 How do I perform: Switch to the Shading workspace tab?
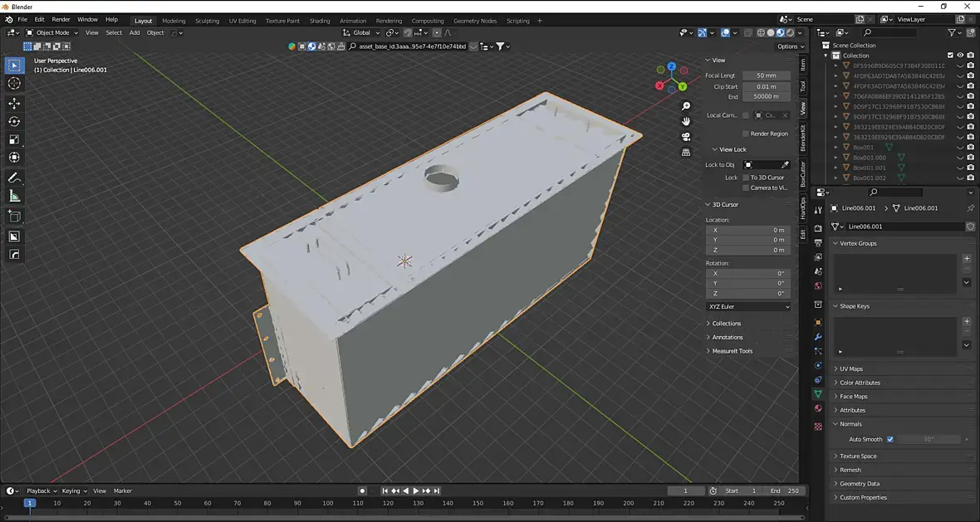pos(319,21)
